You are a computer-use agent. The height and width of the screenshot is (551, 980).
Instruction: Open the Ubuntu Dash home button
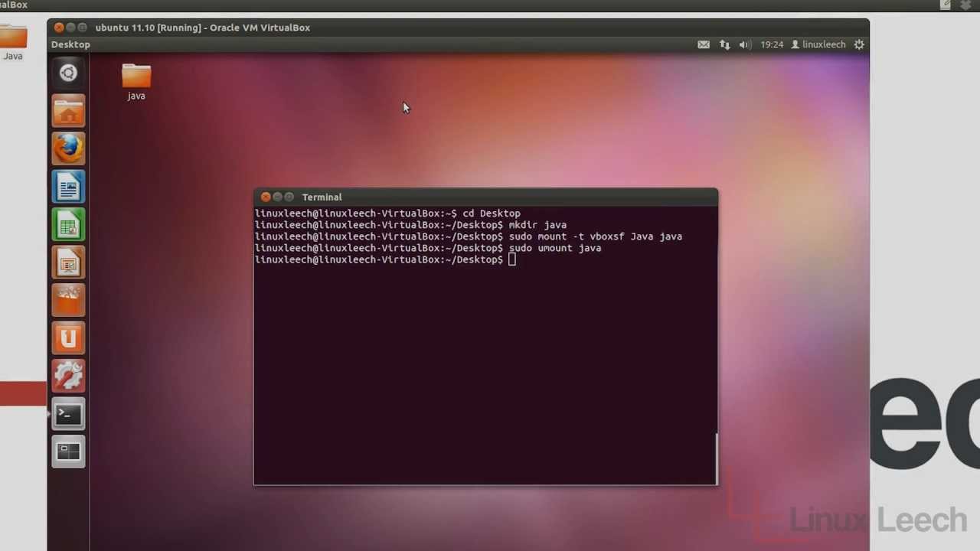[x=68, y=73]
